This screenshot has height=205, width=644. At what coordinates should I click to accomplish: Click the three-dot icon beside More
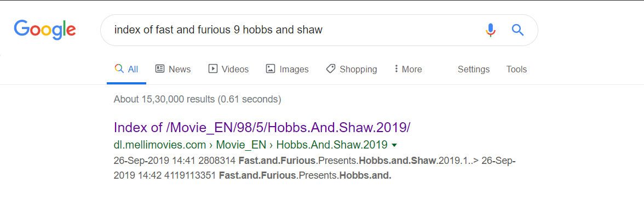pos(396,69)
